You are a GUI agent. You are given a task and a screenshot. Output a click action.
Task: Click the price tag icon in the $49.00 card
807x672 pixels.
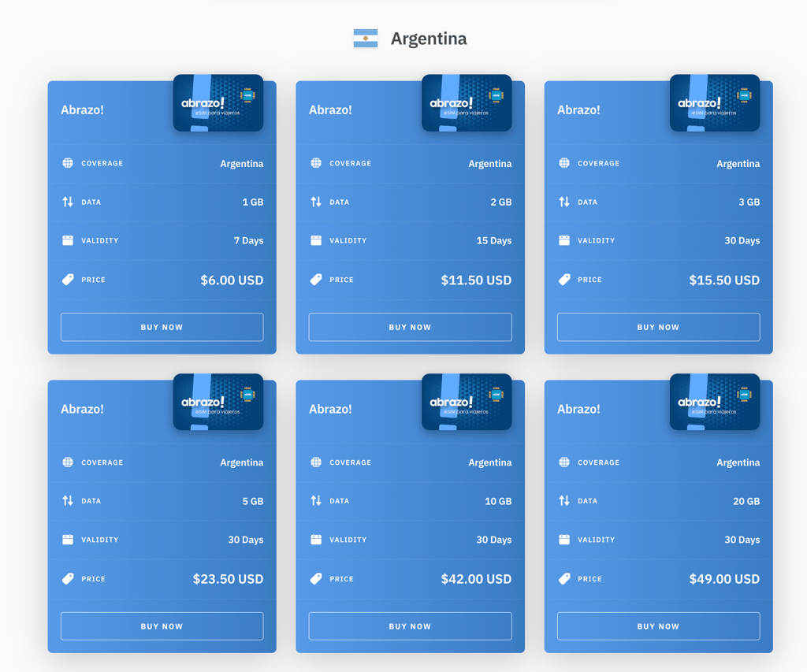click(x=564, y=579)
